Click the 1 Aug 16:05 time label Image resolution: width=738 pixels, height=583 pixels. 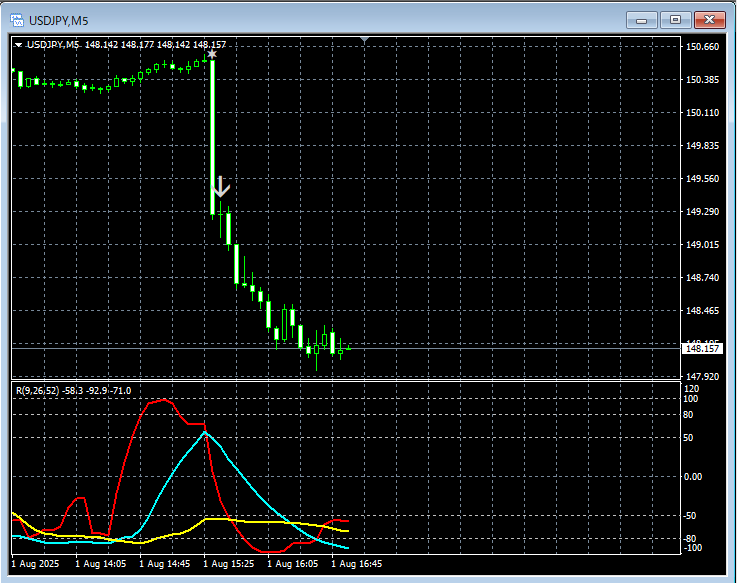[x=293, y=564]
